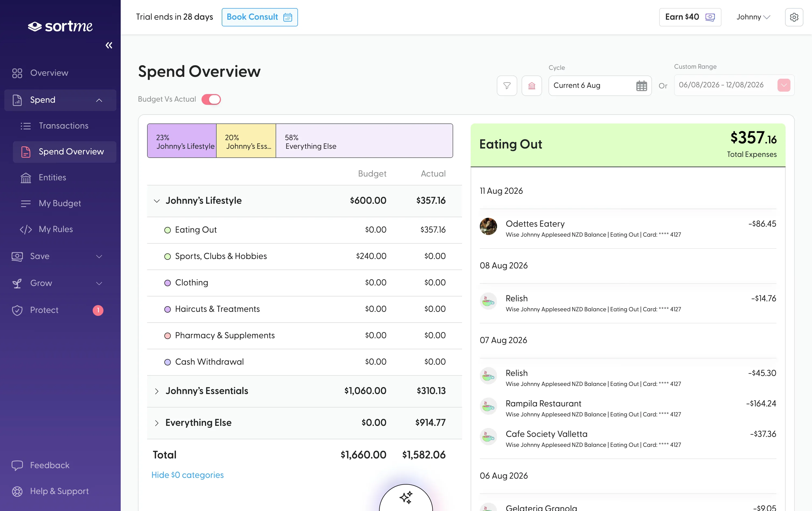Select Clothing category row

click(x=304, y=283)
